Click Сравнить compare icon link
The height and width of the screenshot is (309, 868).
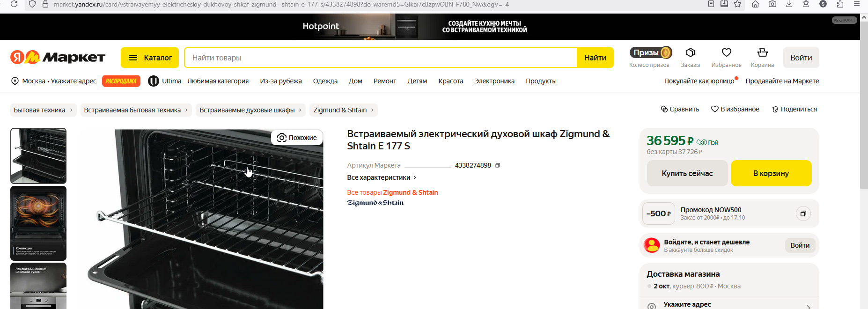point(680,109)
